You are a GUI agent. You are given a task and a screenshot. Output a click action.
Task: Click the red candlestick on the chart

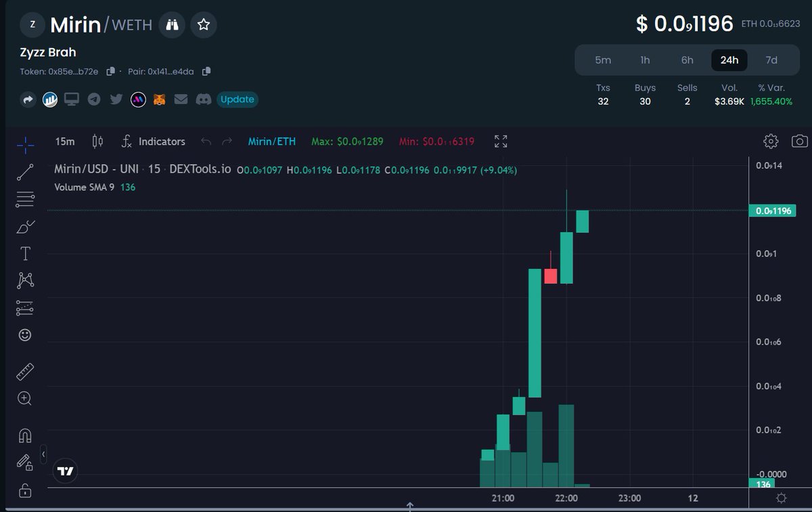pos(551,276)
